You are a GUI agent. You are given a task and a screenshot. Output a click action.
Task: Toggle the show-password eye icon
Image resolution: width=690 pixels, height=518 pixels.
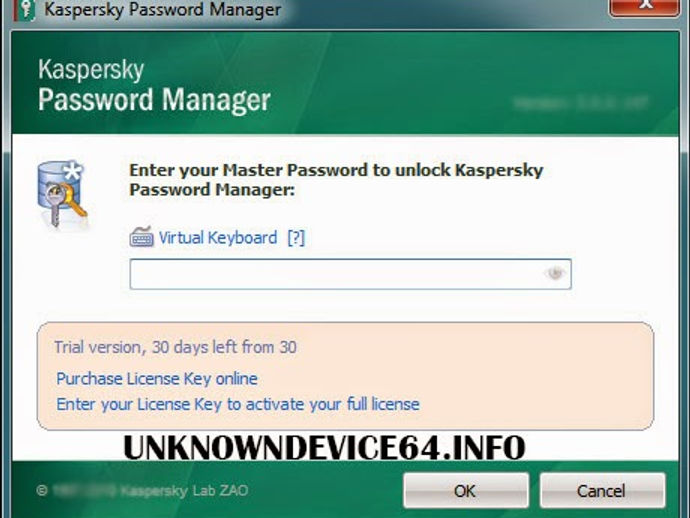point(554,273)
